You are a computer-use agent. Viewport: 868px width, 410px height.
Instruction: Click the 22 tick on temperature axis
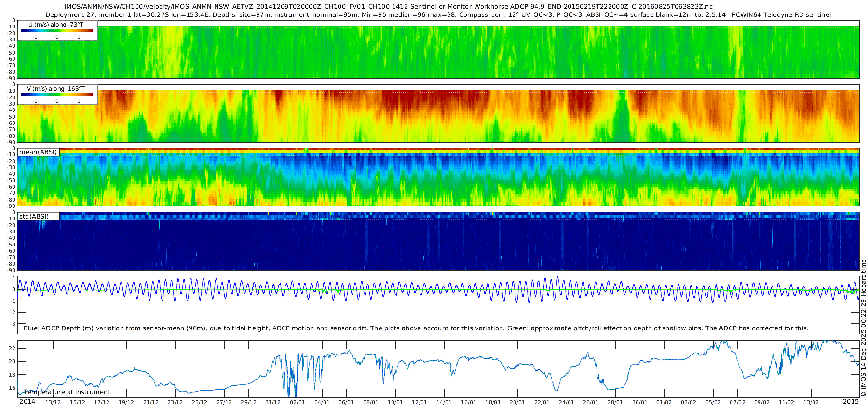click(13, 348)
